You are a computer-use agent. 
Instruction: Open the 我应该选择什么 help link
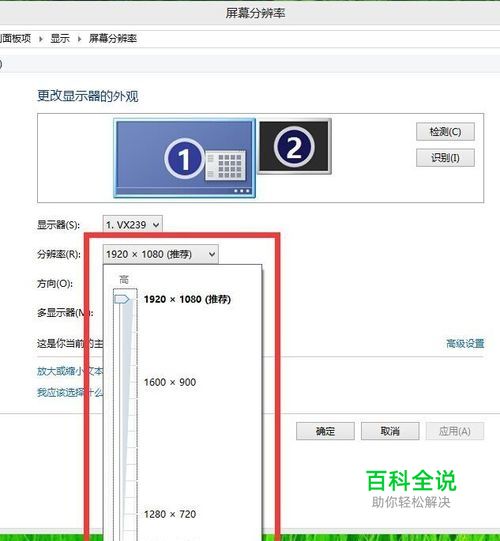pyautogui.click(x=70, y=392)
